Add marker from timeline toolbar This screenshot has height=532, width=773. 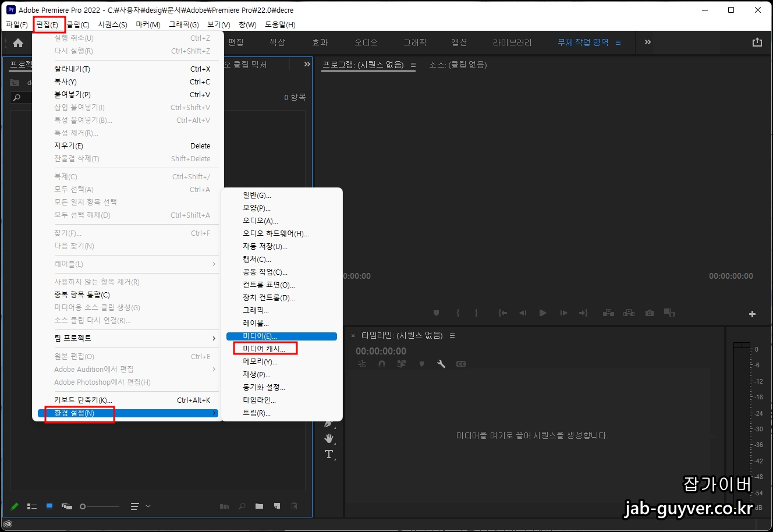point(421,364)
